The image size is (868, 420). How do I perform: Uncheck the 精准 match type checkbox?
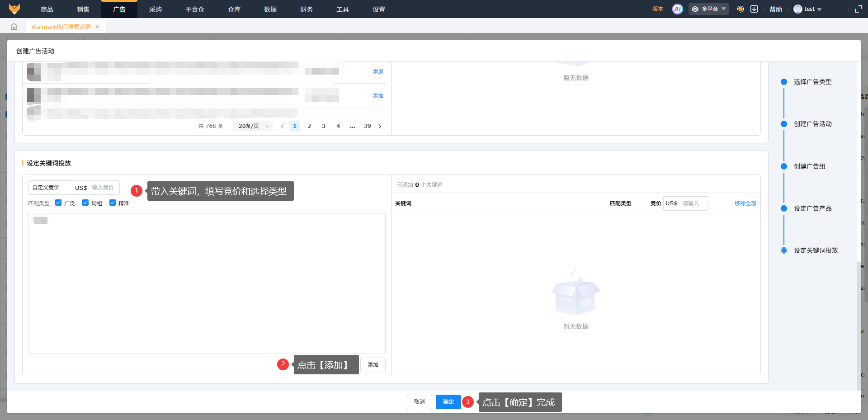[113, 203]
